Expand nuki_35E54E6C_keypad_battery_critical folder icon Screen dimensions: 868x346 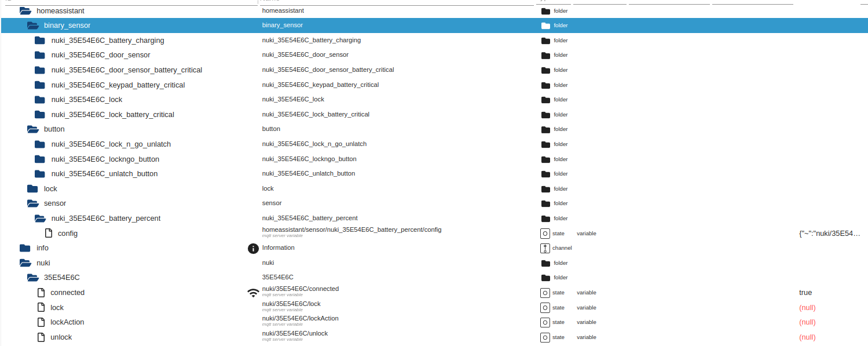pyautogui.click(x=39, y=85)
